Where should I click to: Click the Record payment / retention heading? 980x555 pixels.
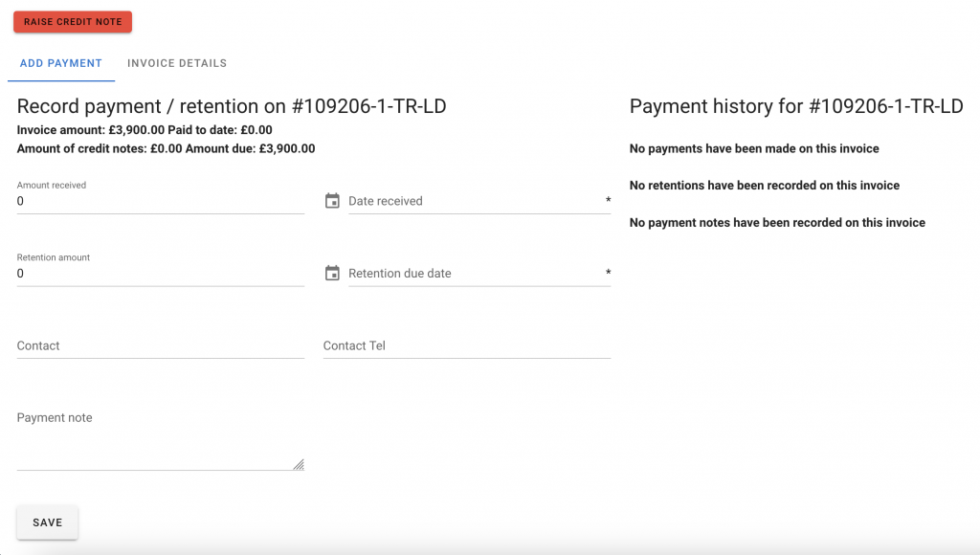pyautogui.click(x=232, y=106)
